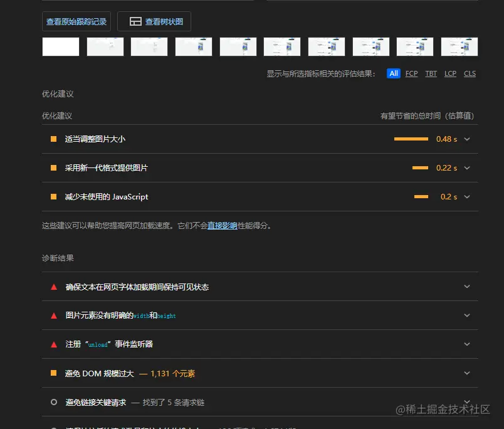Viewport: 504px width, 429px height.
Task: Click the 避免链接关键请求 audit title
Action: [x=96, y=402]
